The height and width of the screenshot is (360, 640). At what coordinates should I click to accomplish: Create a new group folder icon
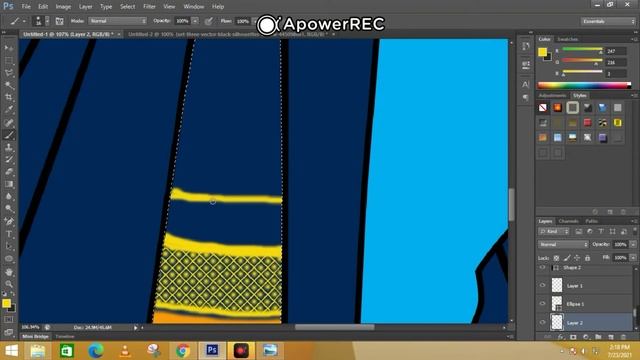(598, 337)
